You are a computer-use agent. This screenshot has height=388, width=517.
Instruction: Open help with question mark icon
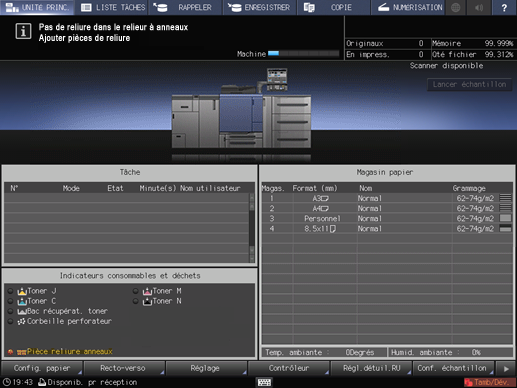click(x=504, y=7)
